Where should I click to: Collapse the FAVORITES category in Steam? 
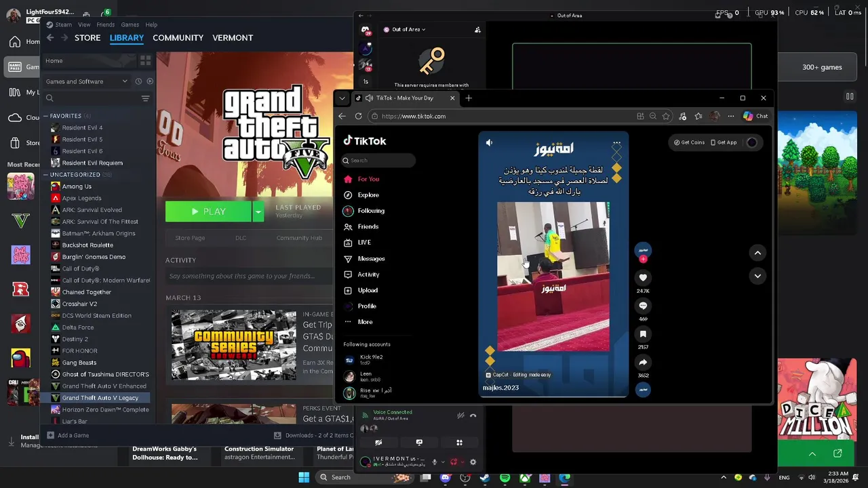pyautogui.click(x=46, y=116)
